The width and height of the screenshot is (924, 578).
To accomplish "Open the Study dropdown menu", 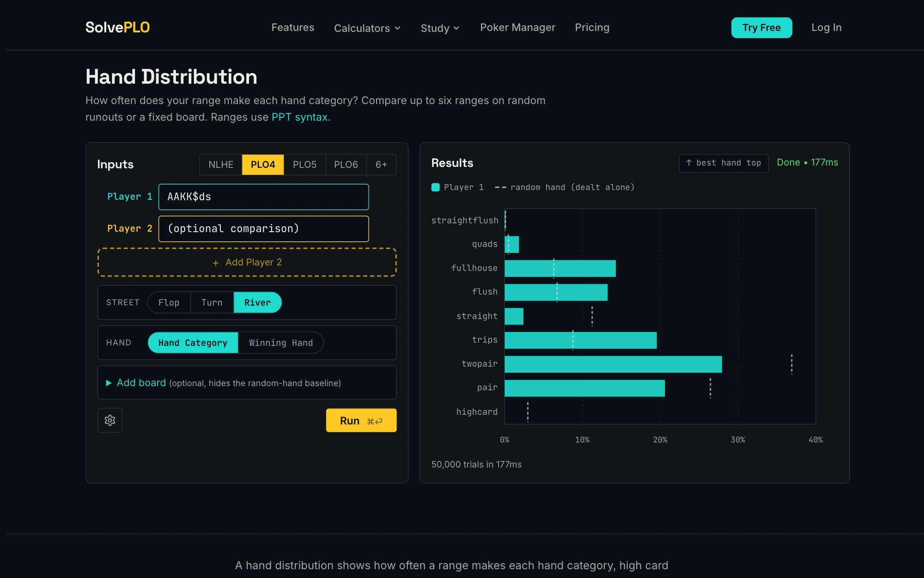I will 440,28.
